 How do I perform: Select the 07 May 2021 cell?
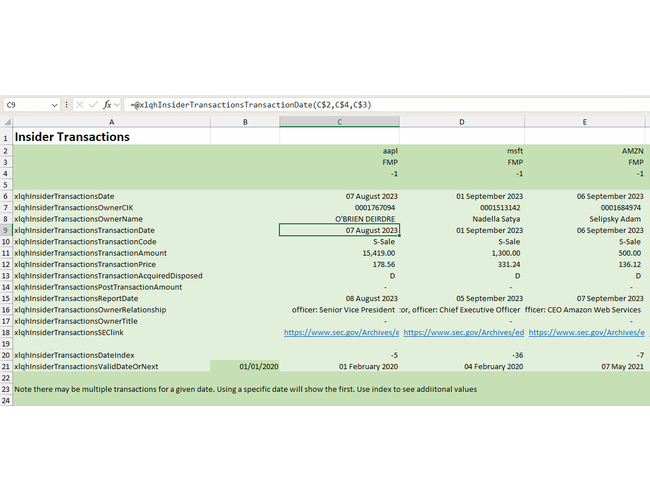tap(585, 367)
